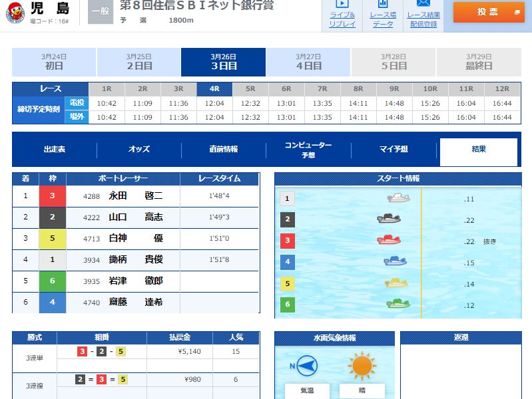Click the green boat 6 start icon
532x399 pixels.
(x=398, y=304)
